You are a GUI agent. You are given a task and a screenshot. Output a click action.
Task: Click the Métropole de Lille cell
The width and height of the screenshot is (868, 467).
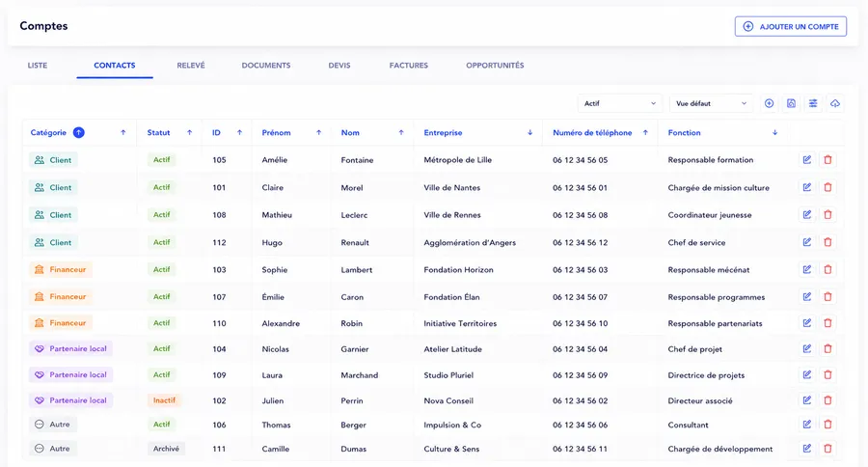pos(458,160)
